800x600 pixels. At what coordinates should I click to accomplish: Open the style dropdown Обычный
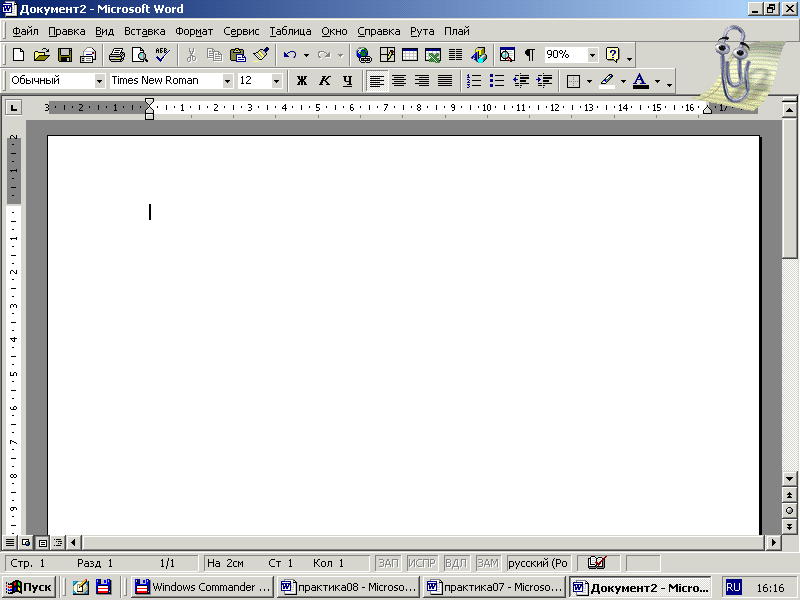point(99,81)
